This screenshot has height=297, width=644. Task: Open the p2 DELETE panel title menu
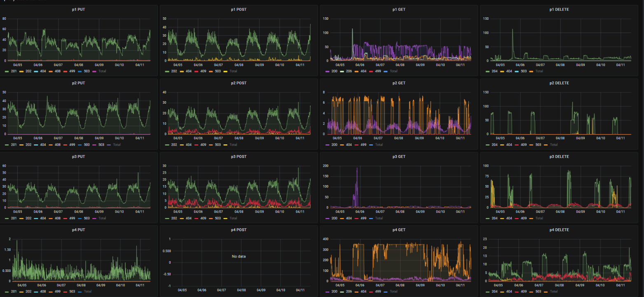[559, 83]
